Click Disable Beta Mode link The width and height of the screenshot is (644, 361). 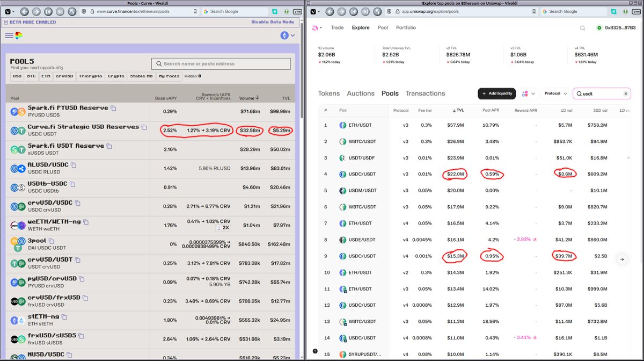coord(273,22)
